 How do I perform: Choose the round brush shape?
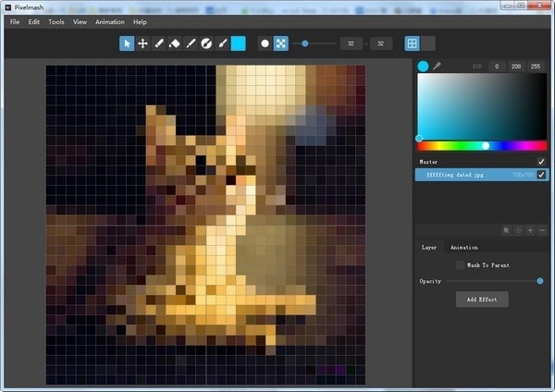tap(265, 43)
